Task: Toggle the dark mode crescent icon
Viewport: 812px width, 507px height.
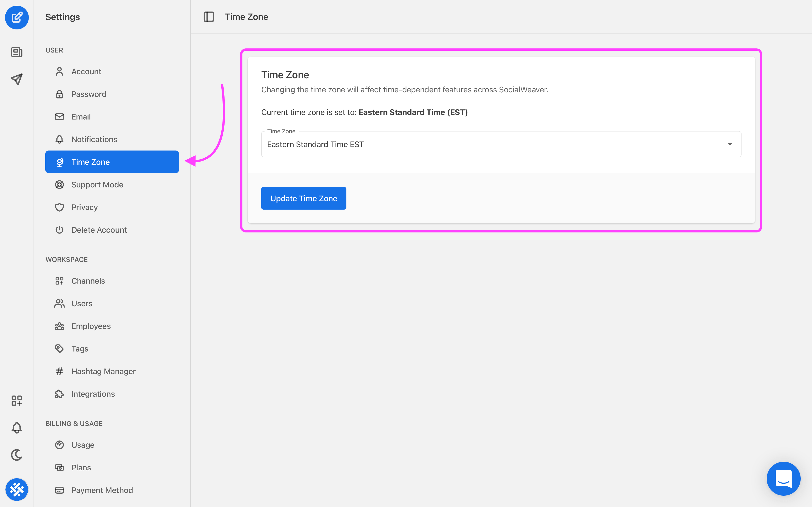Action: click(17, 454)
